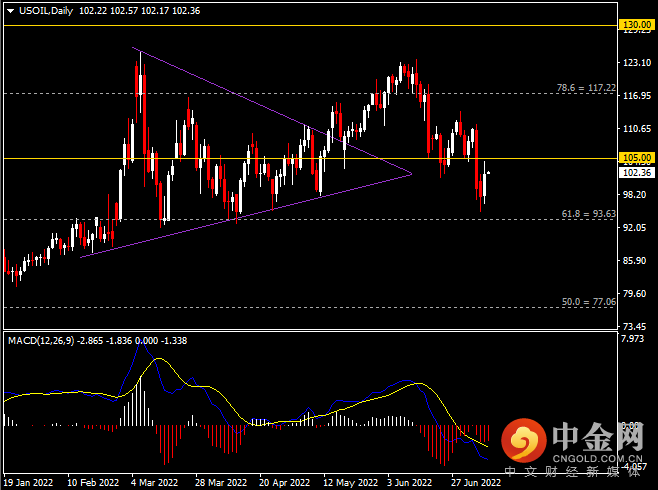658x490 pixels.
Task: Click the 19 Jan 2022 date marker
Action: tap(28, 482)
